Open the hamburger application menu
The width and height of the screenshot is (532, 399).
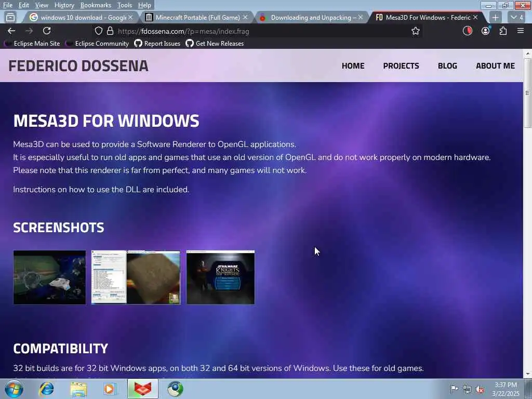(x=521, y=31)
